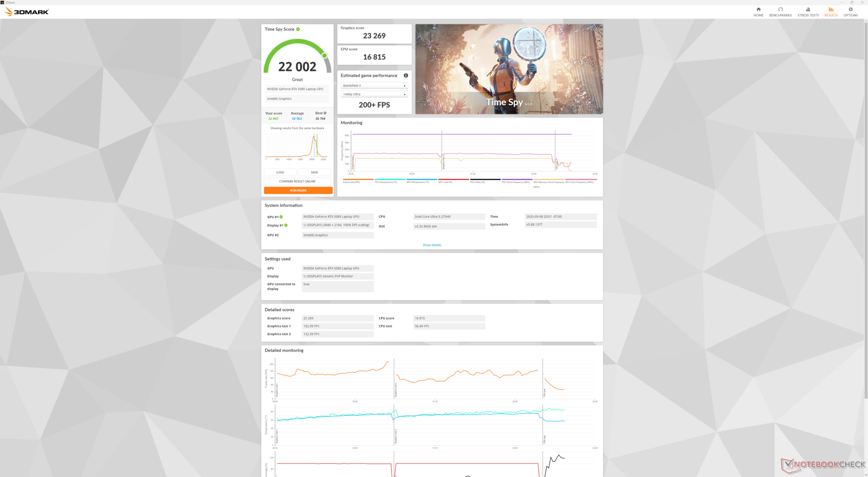The width and height of the screenshot is (868, 477).
Task: Click the page's vertical scrollbar
Action: [866, 210]
